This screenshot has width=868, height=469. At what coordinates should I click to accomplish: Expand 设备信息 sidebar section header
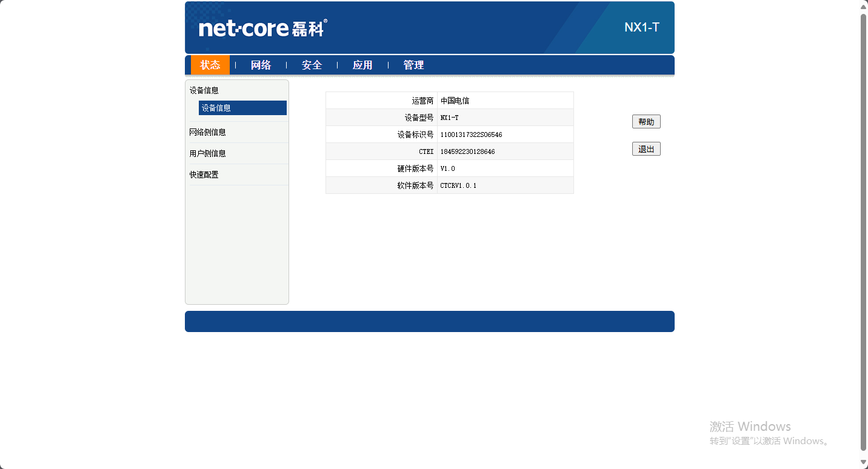[204, 90]
